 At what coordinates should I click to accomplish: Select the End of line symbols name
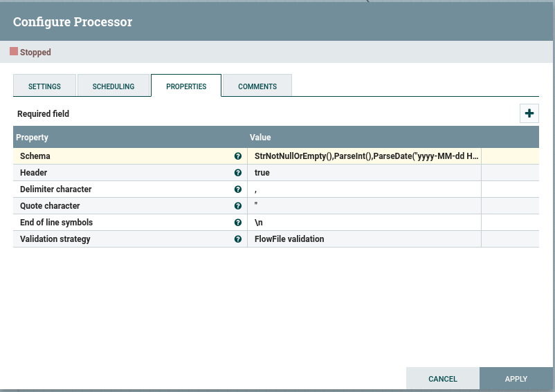[56, 223]
